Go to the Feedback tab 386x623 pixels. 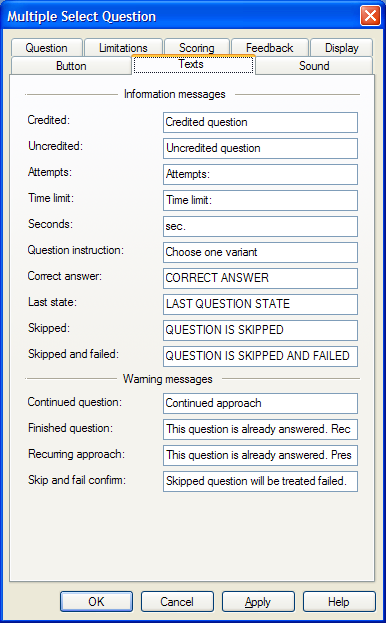270,48
